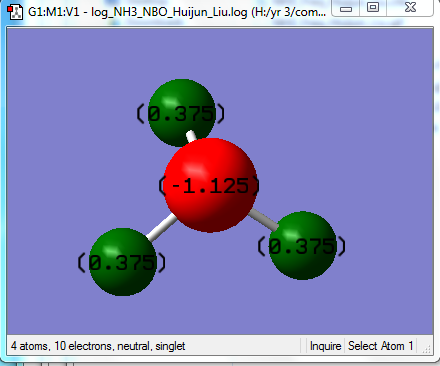Screen dimensions: 440x366
Task: Click the bond to the bottom-left hydrogen
Action: coord(162,227)
